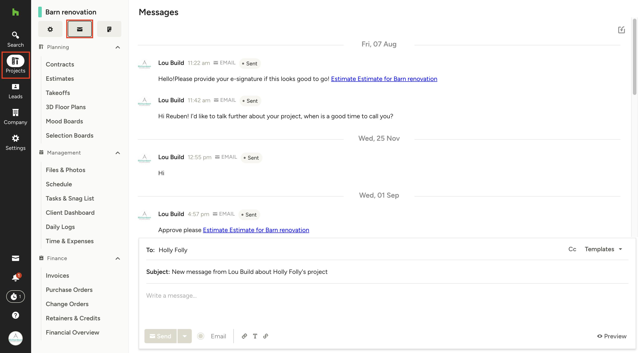
Task: Click the Barn renovation color swatch
Action: coord(40,12)
